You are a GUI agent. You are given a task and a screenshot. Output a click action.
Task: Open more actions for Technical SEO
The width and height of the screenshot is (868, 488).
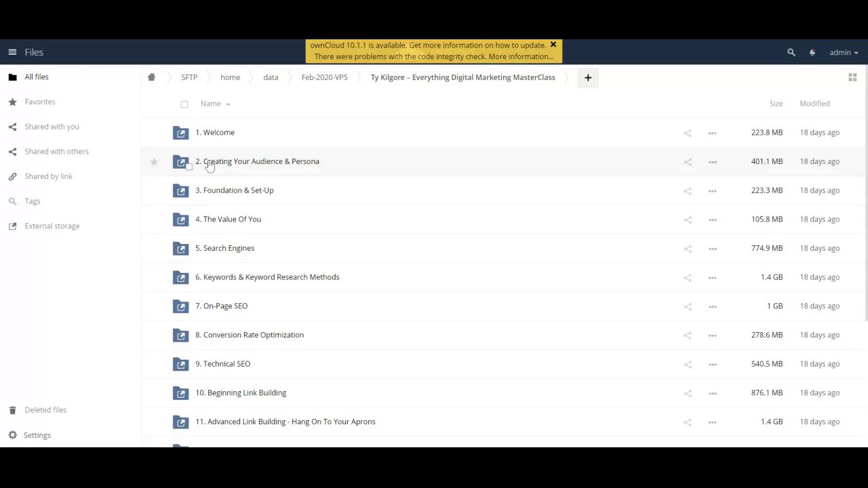point(712,365)
